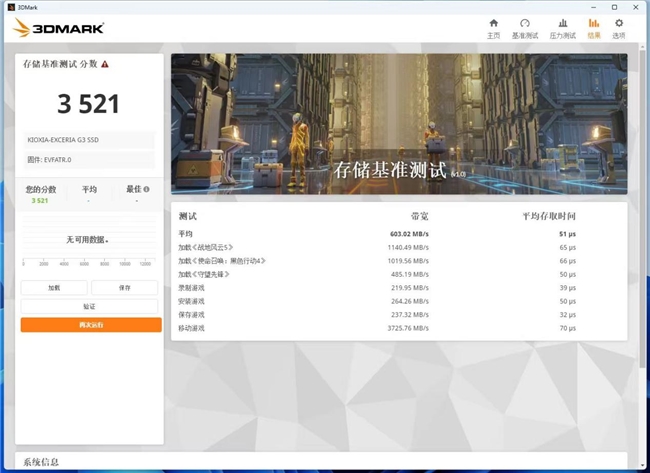This screenshot has width=650, height=473.
Task: Click the info icon next to 最佳
Action: 146,189
